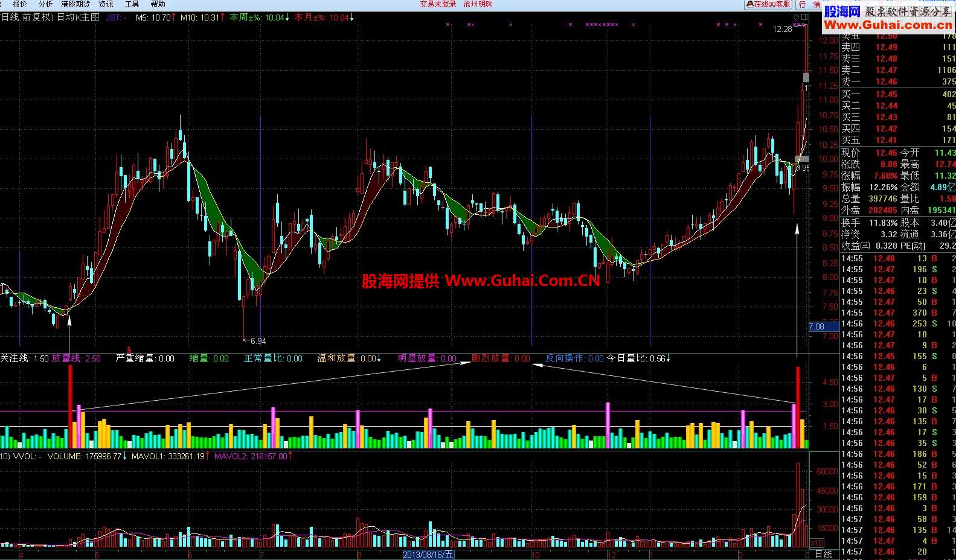Image resolution: width=956 pixels, height=560 pixels.
Task: Click the 放量线: 2.50 indicator label
Action: coord(76,358)
